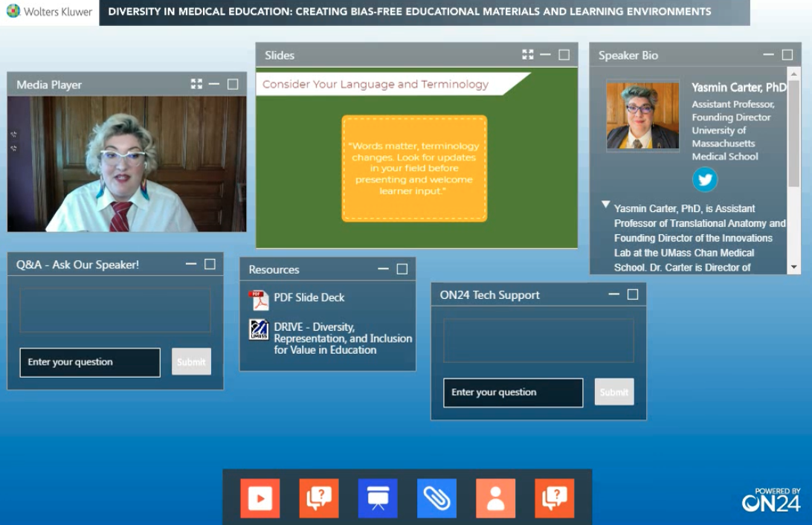
Task: Open the PDF Slide Deck link
Action: (x=309, y=297)
